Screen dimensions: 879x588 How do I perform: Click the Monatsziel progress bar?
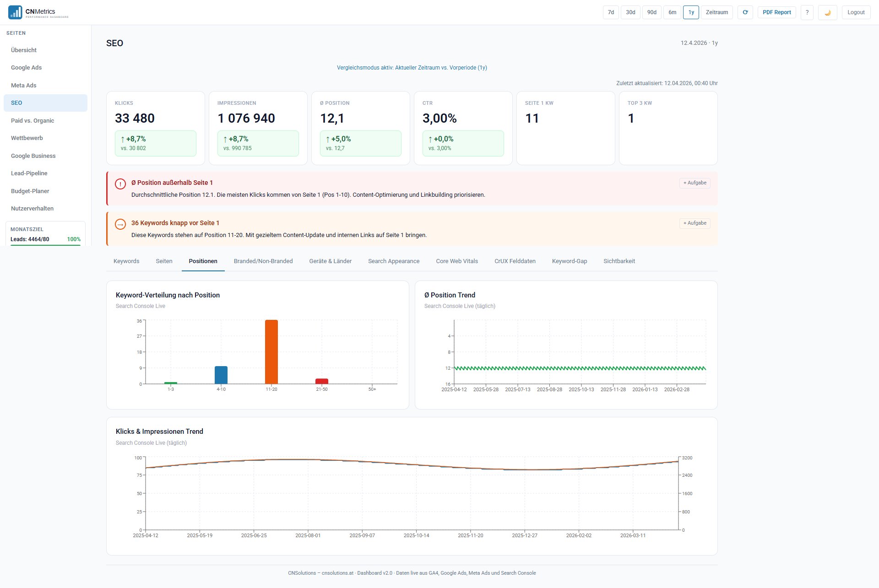tap(45, 245)
